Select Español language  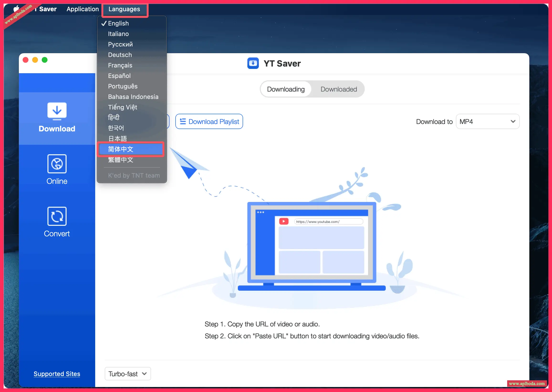pyautogui.click(x=132, y=76)
